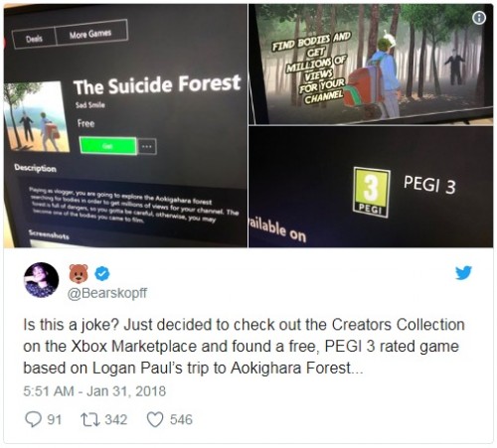Click the tweet text body
Image resolution: width=497 pixels, height=448 pixels.
coord(244,347)
